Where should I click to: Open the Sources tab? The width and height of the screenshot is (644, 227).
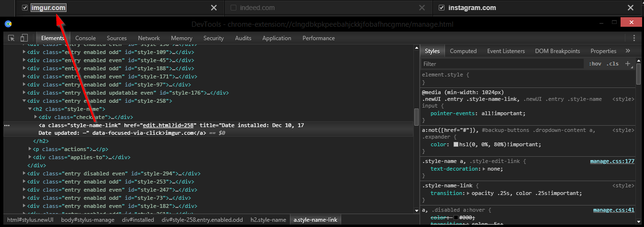tap(117, 38)
